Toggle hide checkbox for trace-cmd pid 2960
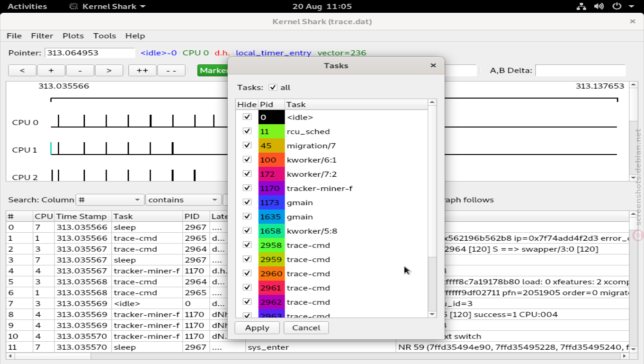Image resolution: width=644 pixels, height=364 pixels. coord(247,273)
